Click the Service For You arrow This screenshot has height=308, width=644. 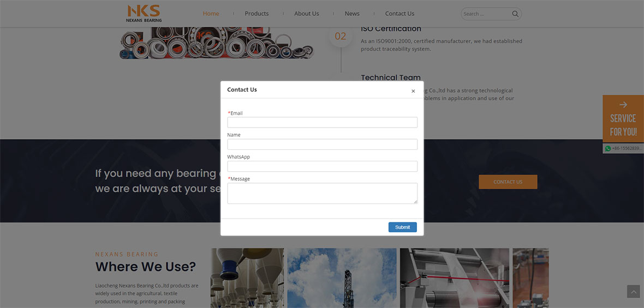click(x=623, y=105)
